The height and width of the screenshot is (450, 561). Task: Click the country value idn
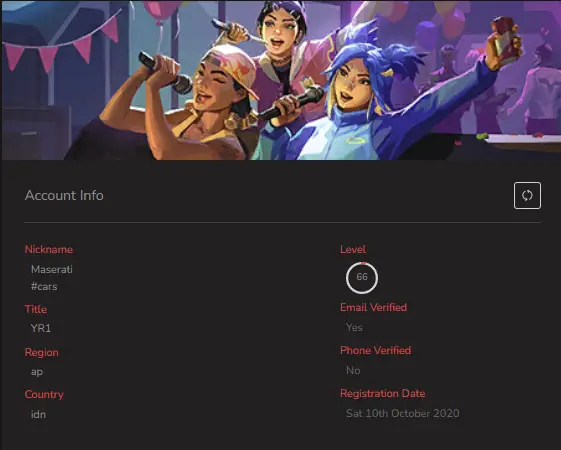(38, 414)
